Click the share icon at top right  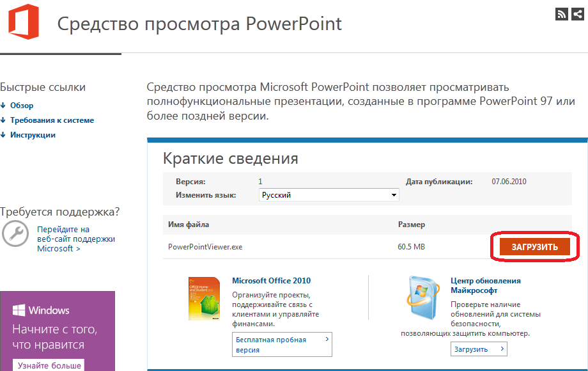[x=578, y=14]
